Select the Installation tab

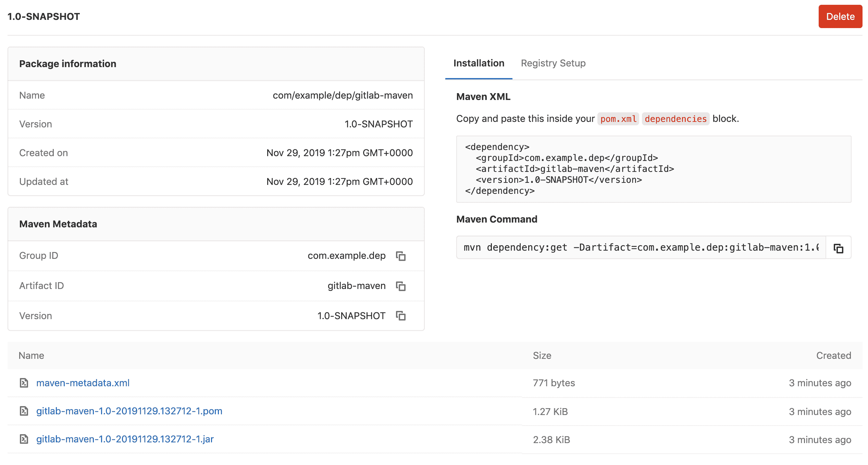click(x=479, y=63)
